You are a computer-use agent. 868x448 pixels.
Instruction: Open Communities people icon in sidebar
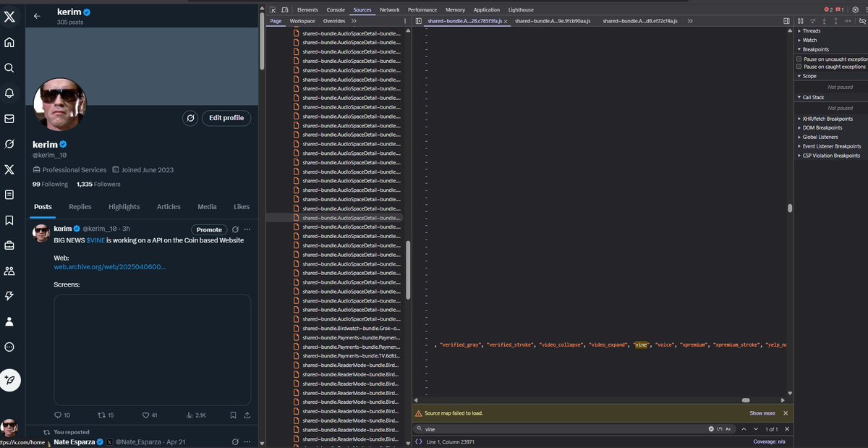tap(9, 271)
